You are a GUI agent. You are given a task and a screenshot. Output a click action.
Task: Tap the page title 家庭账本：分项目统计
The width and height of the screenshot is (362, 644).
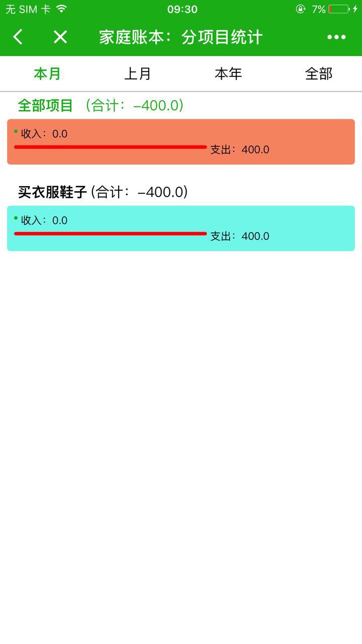(181, 37)
